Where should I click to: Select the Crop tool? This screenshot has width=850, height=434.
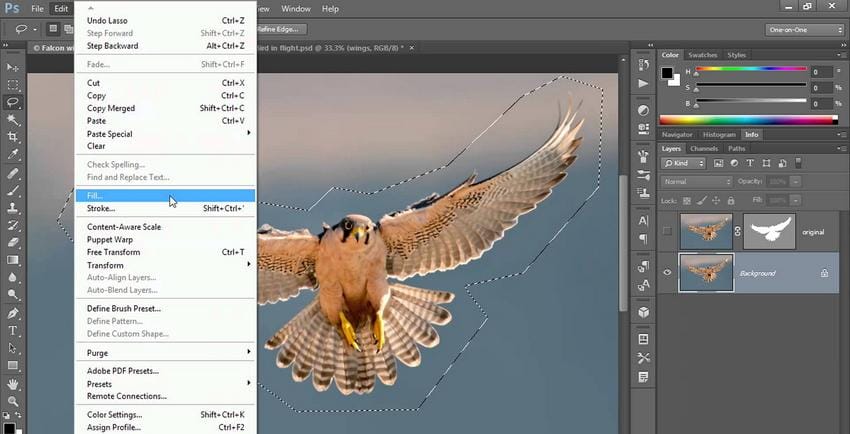(x=13, y=138)
